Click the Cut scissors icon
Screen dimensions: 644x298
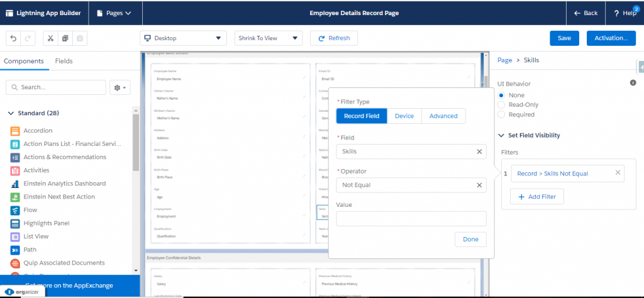coord(50,38)
